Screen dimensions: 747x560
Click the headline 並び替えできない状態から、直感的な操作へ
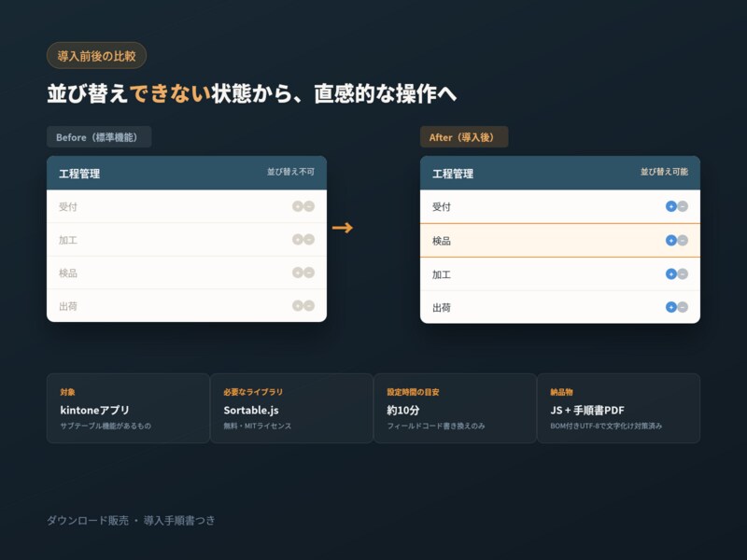tap(252, 93)
